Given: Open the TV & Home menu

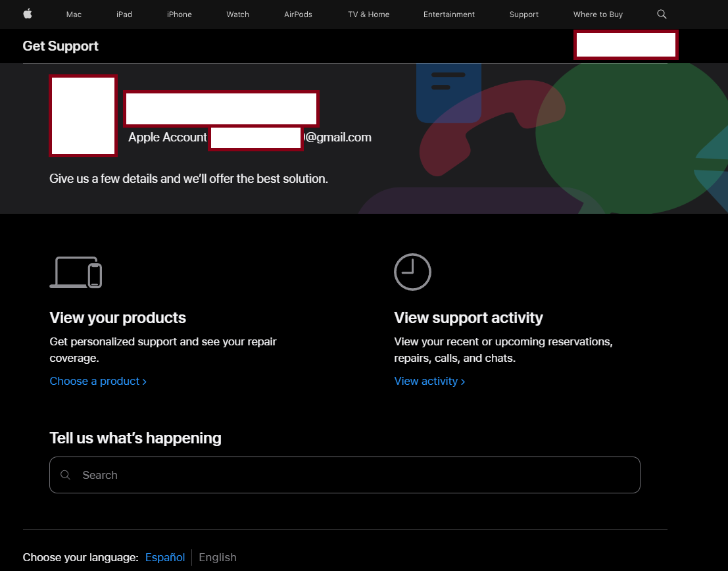Looking at the screenshot, I should (x=369, y=14).
